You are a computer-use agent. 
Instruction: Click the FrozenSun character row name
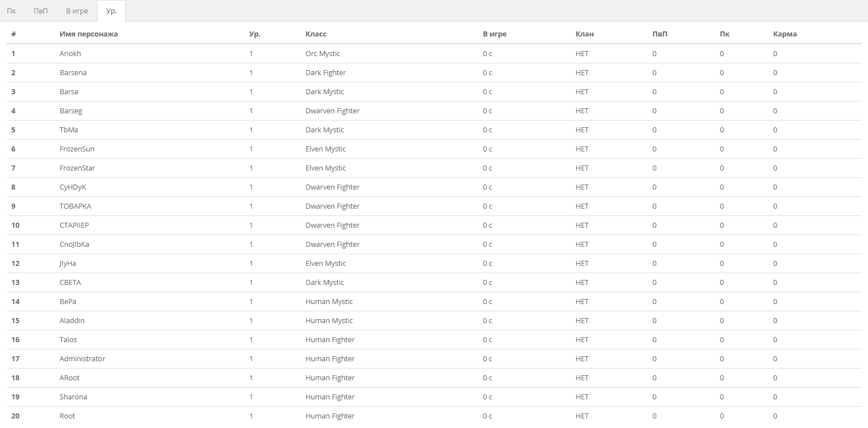coord(77,149)
